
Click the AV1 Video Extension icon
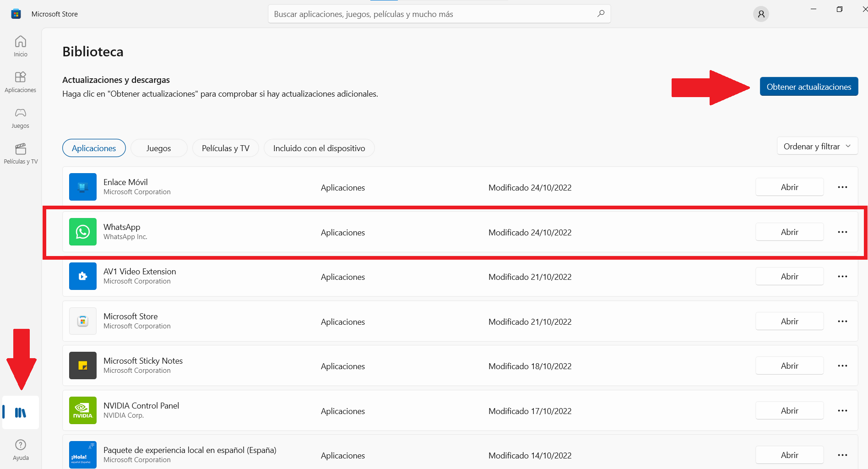click(x=83, y=276)
